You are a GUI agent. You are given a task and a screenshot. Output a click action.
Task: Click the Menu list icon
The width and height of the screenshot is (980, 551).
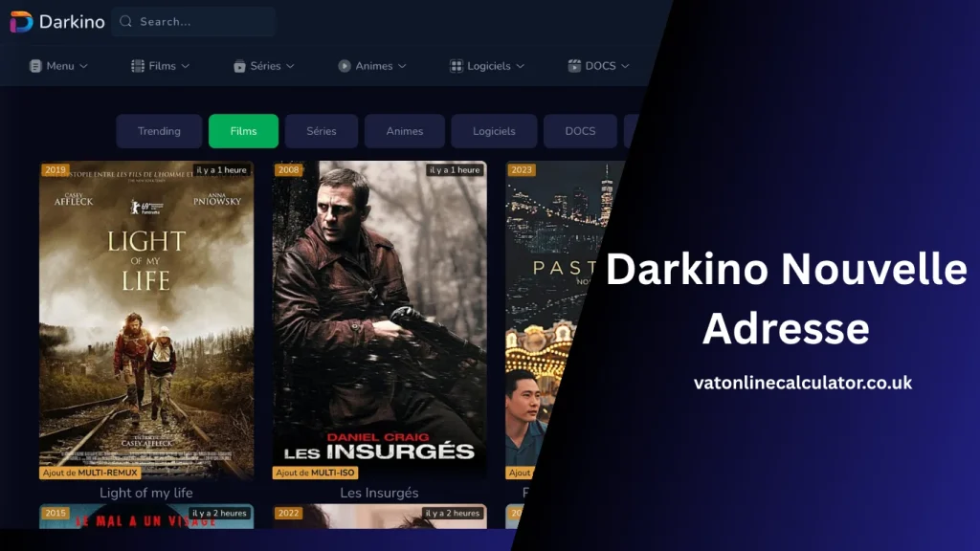coord(35,66)
